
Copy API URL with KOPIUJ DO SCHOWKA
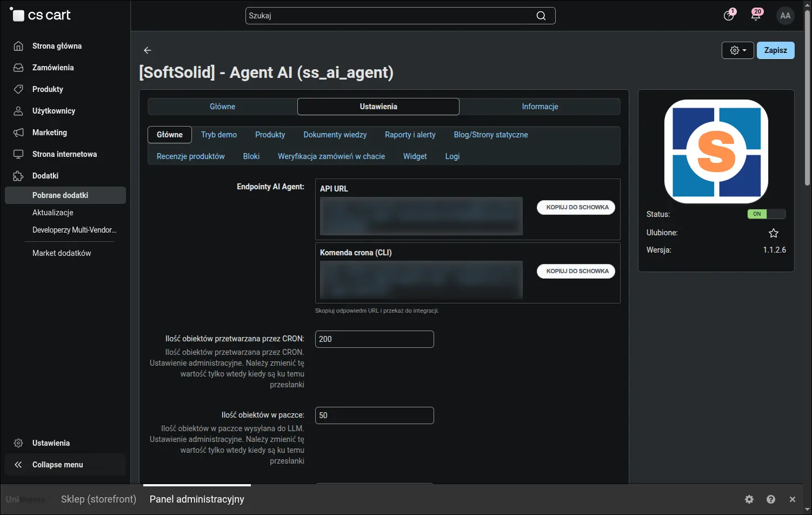(x=576, y=207)
